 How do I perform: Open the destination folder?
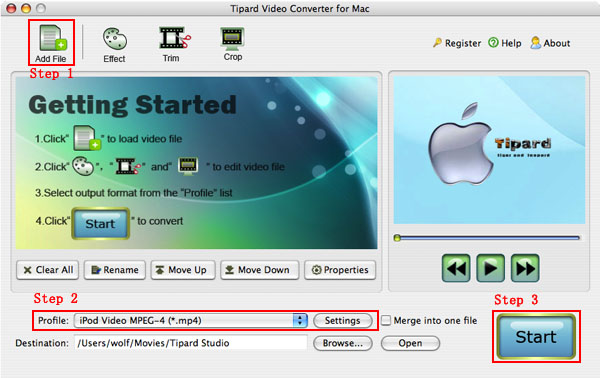410,343
